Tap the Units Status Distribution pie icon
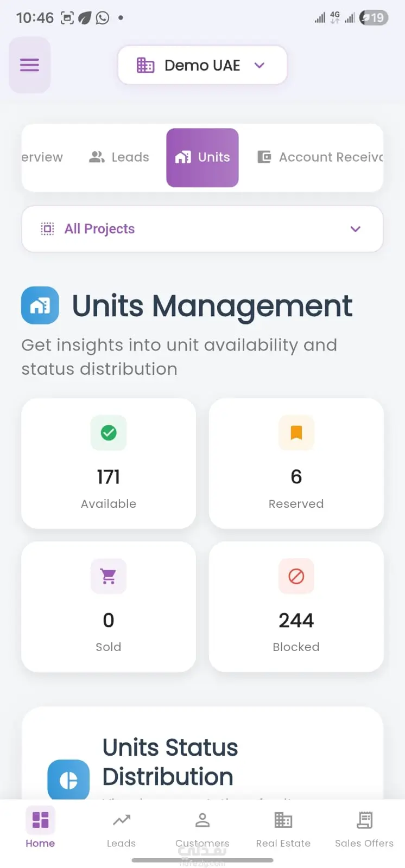The width and height of the screenshot is (405, 868). (68, 780)
